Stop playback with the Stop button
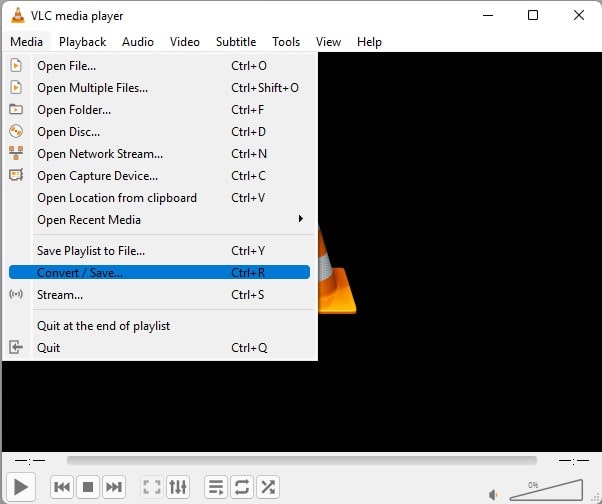 tap(88, 487)
